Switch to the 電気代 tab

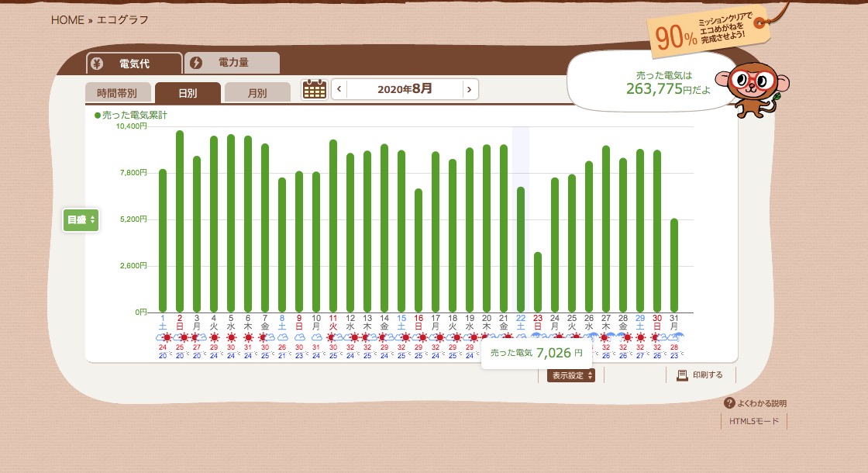(x=135, y=63)
